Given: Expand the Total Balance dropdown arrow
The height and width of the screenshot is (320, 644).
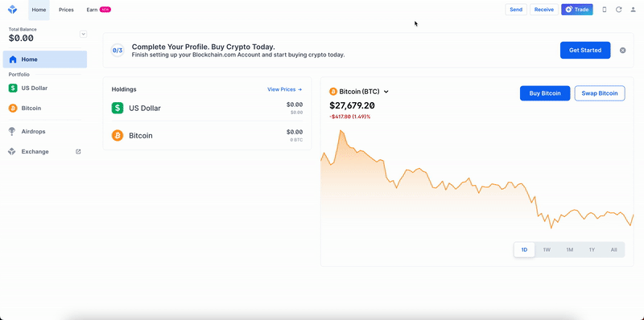Looking at the screenshot, I should (x=84, y=34).
